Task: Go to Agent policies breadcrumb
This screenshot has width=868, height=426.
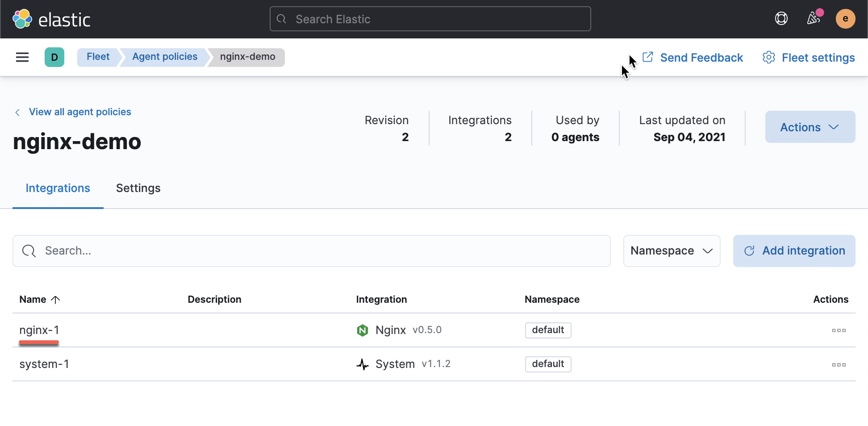Action: [x=165, y=57]
